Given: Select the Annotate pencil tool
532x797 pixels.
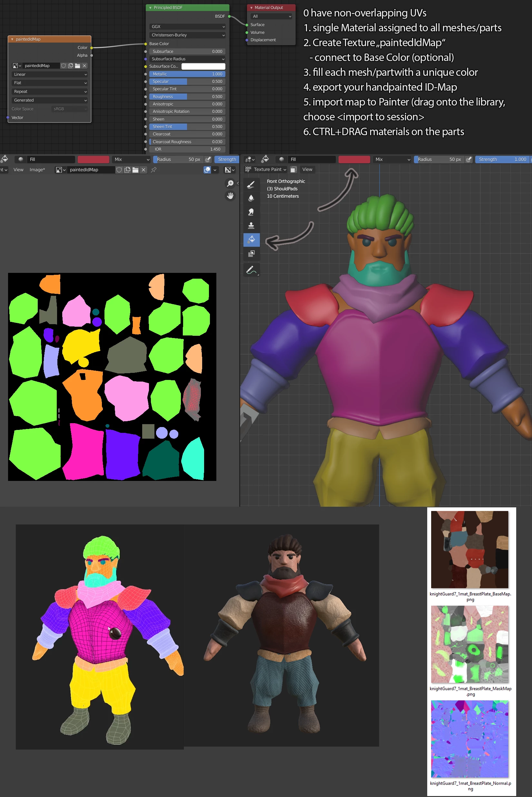Looking at the screenshot, I should (251, 270).
